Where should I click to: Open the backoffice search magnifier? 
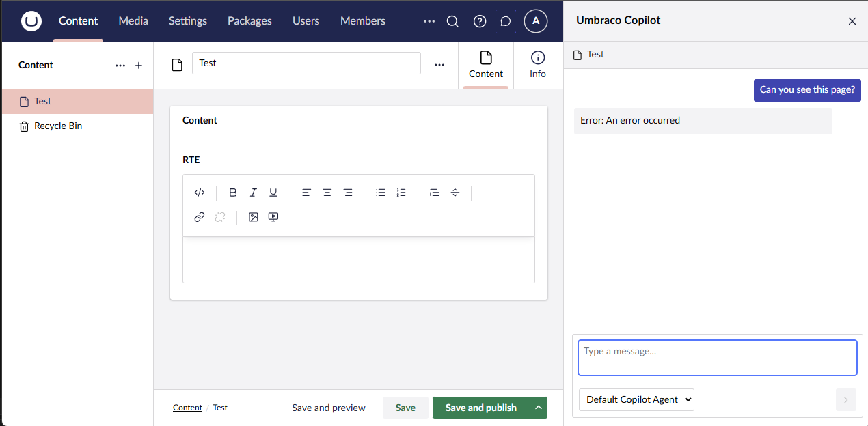coord(452,21)
